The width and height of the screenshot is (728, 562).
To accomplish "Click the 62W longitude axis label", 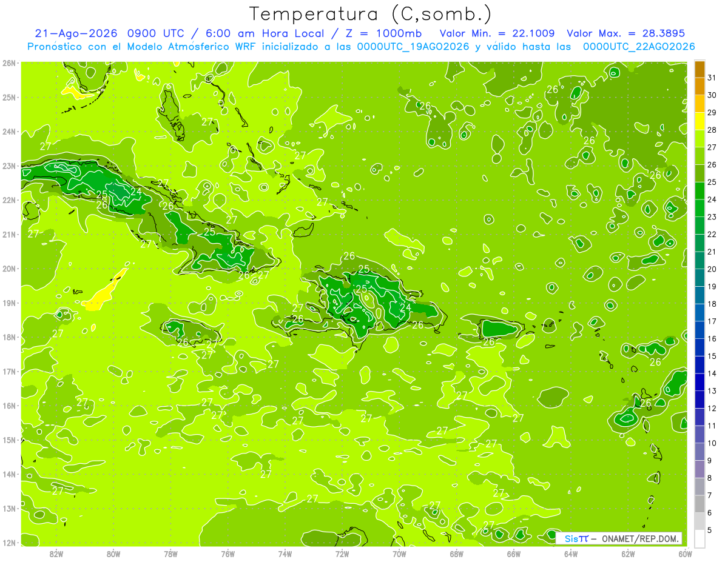I will [x=628, y=554].
